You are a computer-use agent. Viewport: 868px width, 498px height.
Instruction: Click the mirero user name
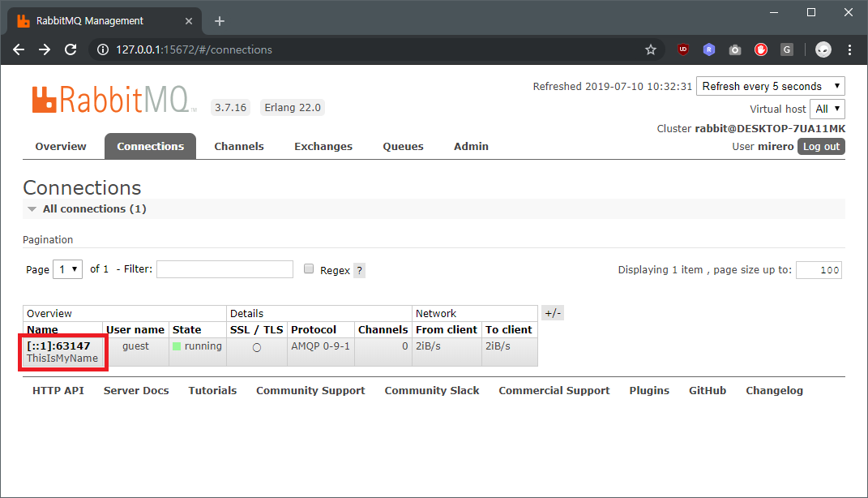coord(776,147)
